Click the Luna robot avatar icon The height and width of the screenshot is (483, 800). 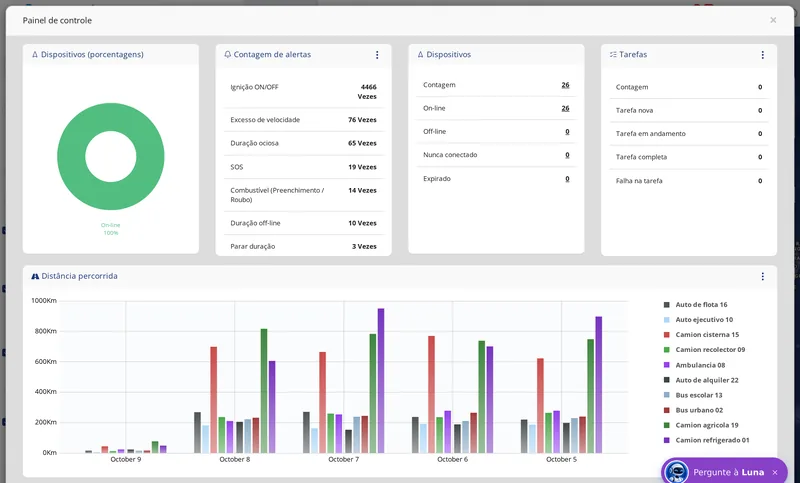(x=677, y=472)
